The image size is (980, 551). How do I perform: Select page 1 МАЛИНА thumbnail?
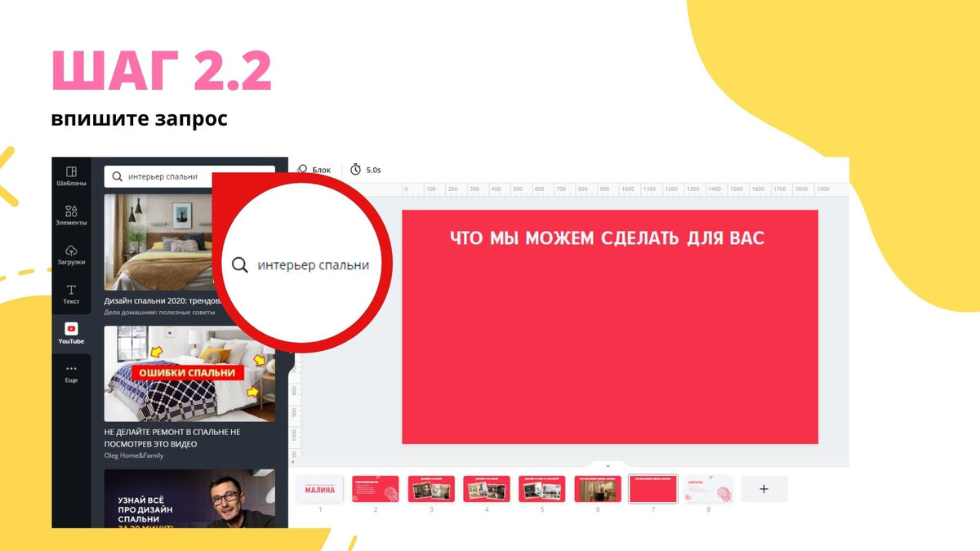pos(320,489)
